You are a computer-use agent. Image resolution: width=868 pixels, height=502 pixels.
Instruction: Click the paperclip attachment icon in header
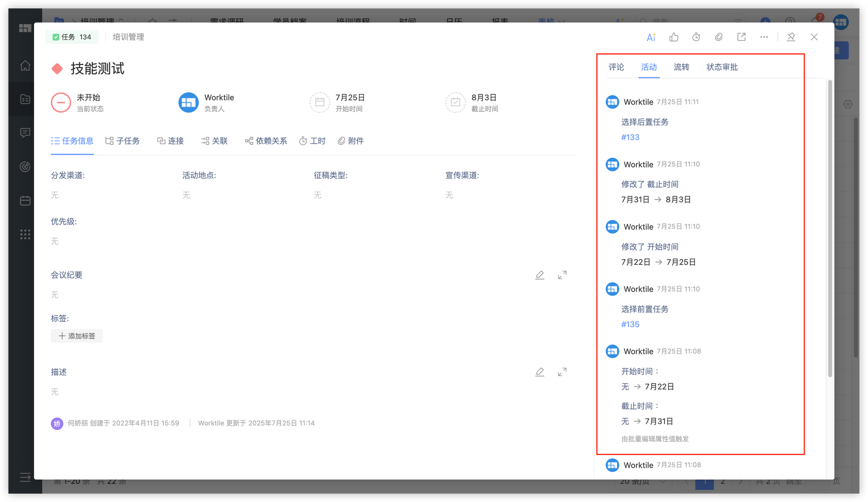click(x=719, y=37)
